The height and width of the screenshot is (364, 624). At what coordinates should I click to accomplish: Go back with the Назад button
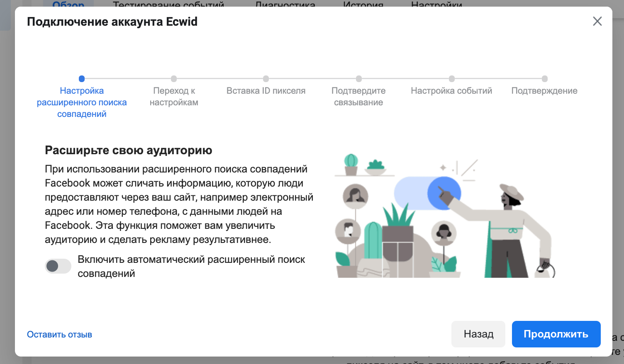[478, 334]
